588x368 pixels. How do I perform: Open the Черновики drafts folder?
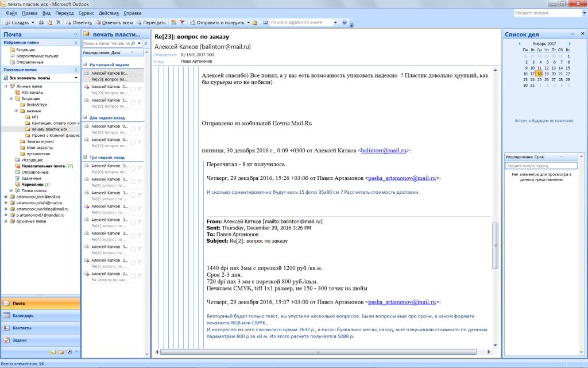(x=32, y=185)
